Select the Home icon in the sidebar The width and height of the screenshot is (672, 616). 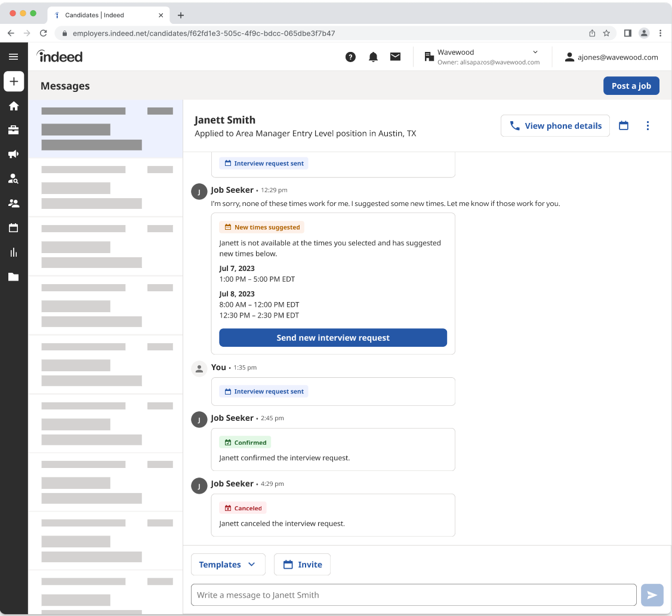pyautogui.click(x=14, y=106)
